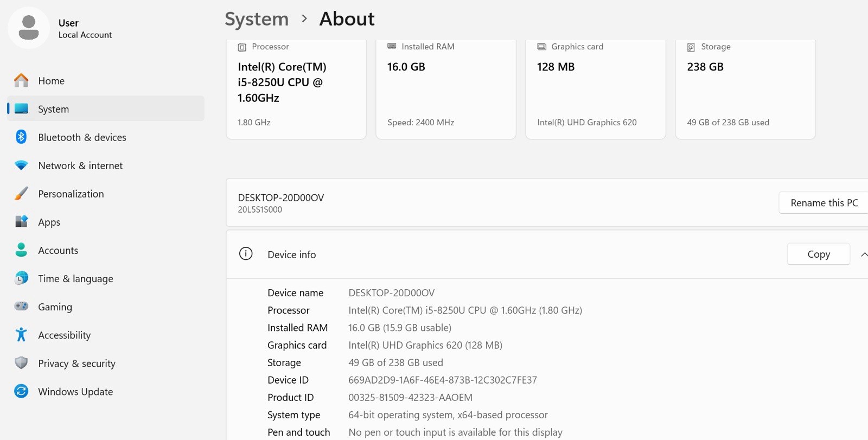868x440 pixels.
Task: Click the Processor value in Device info
Action: click(x=465, y=310)
